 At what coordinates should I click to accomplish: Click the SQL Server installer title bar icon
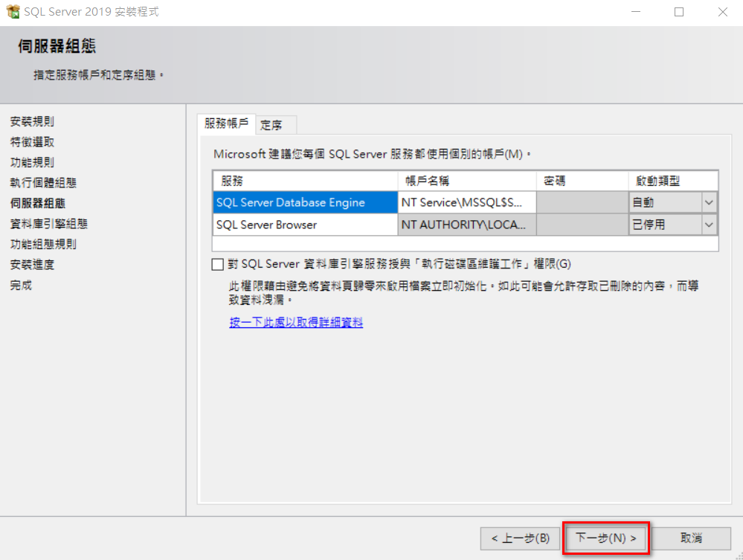tap(13, 11)
